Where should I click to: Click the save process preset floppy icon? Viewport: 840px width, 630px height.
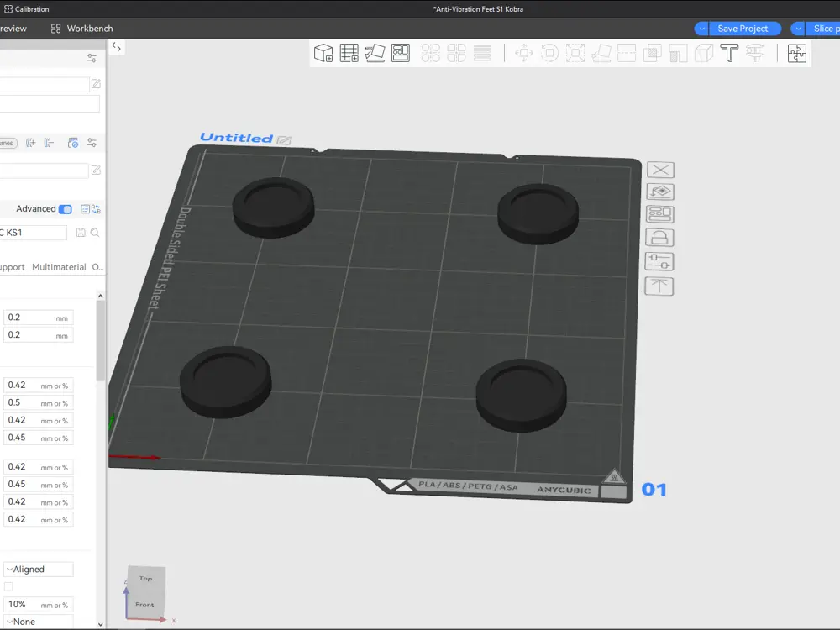tap(81, 233)
